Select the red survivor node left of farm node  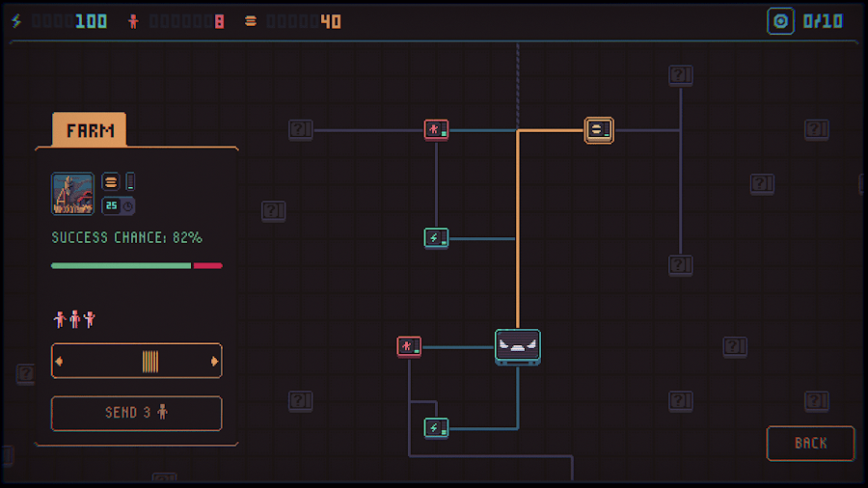436,129
